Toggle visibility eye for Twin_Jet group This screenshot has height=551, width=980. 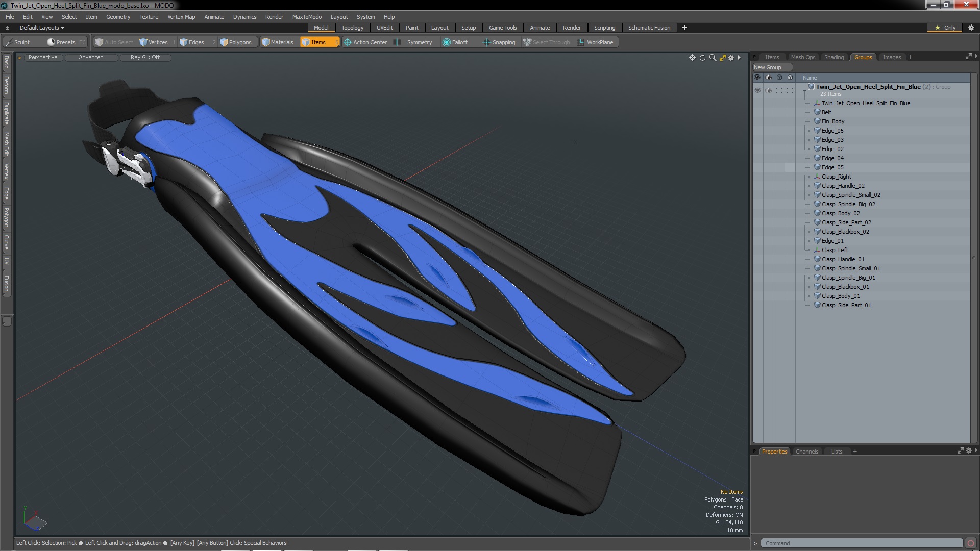click(757, 90)
